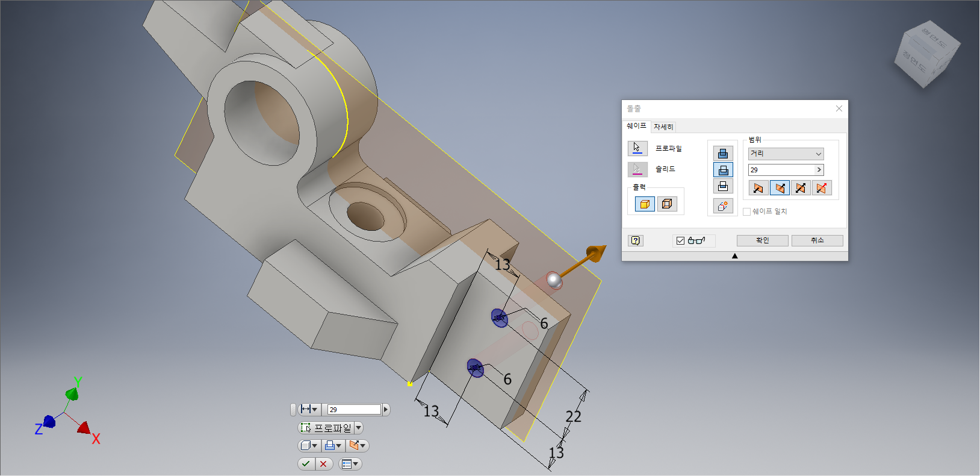Choose the Cut operation icon in dialog
This screenshot has height=476, width=980.
pos(723,170)
